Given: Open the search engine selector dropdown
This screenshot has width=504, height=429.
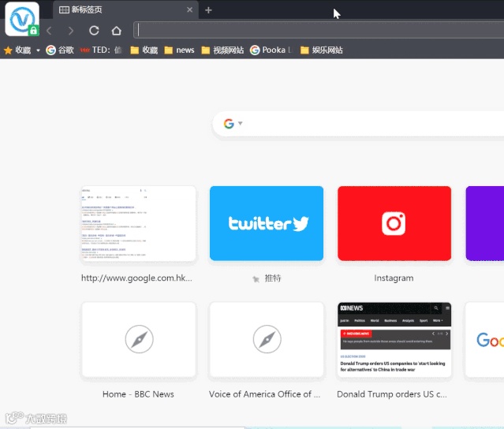Looking at the screenshot, I should point(240,123).
